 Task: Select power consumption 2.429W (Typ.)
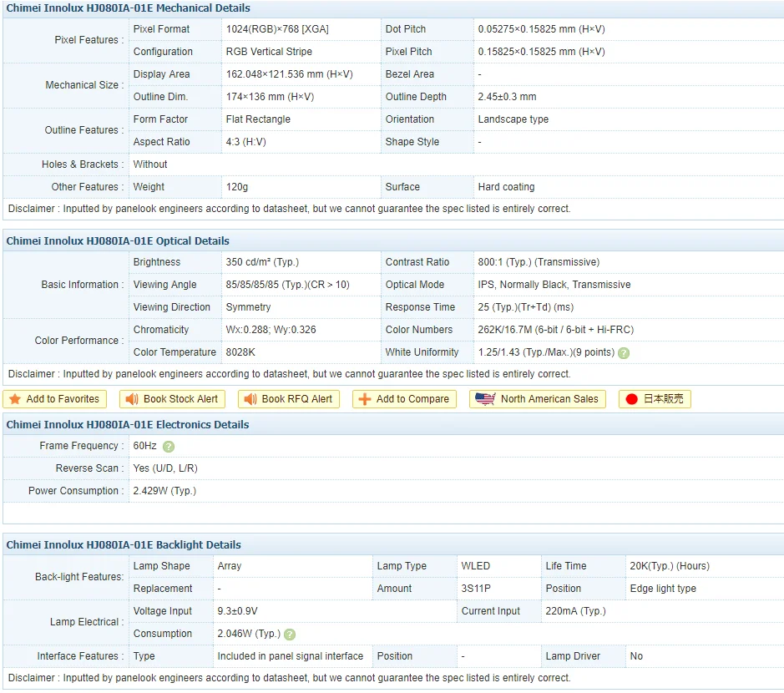(164, 491)
